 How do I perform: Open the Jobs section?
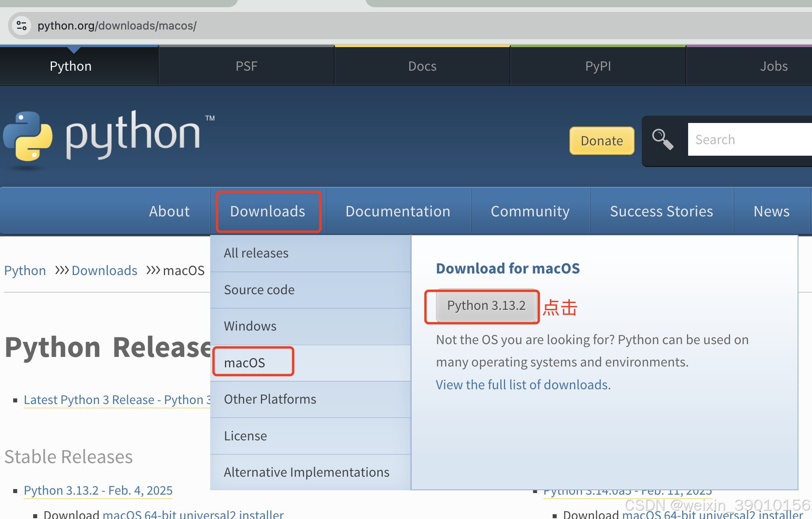pos(774,66)
